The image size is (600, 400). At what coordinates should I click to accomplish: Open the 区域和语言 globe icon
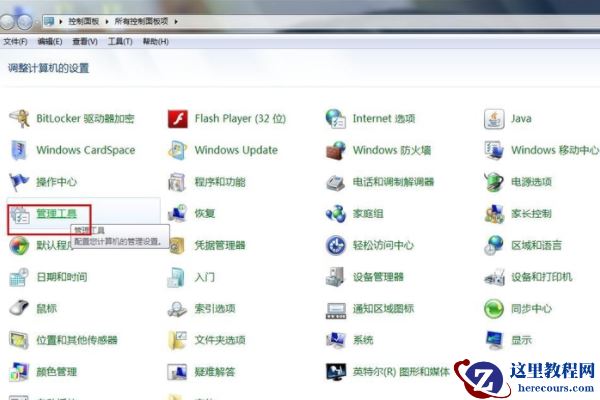(494, 245)
